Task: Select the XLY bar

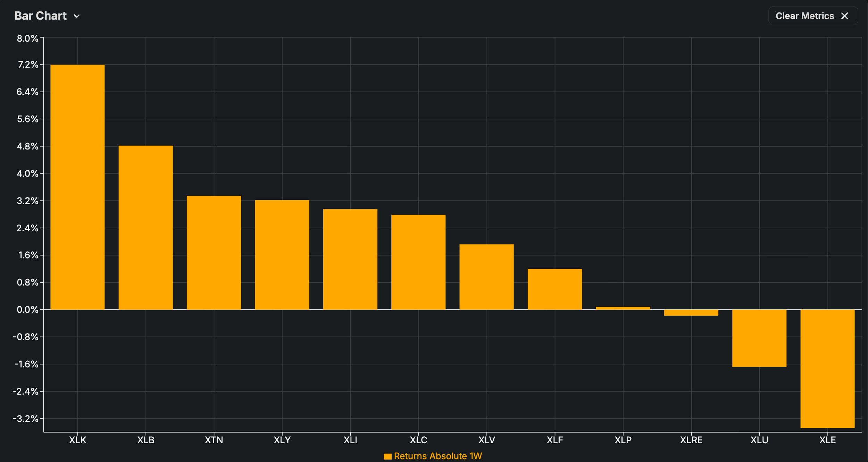Action: pos(282,255)
